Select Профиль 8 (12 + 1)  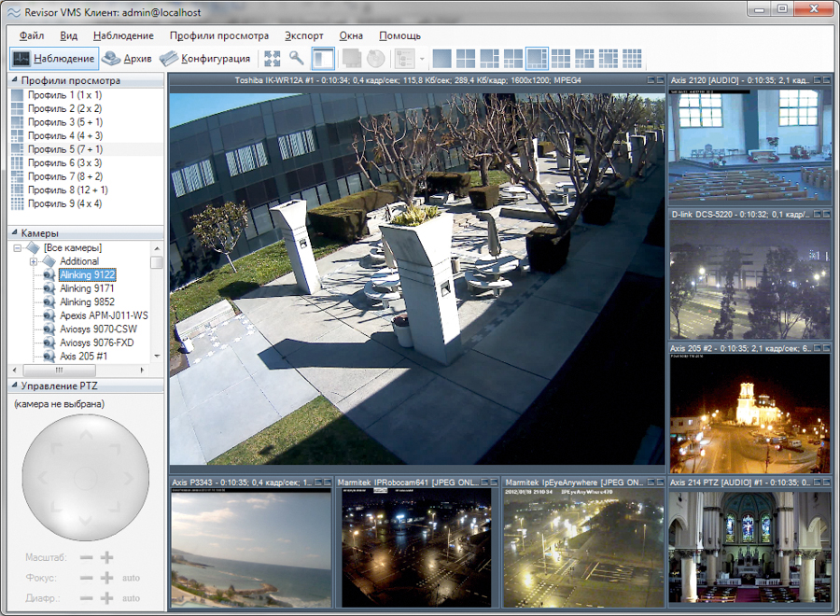[x=67, y=189]
